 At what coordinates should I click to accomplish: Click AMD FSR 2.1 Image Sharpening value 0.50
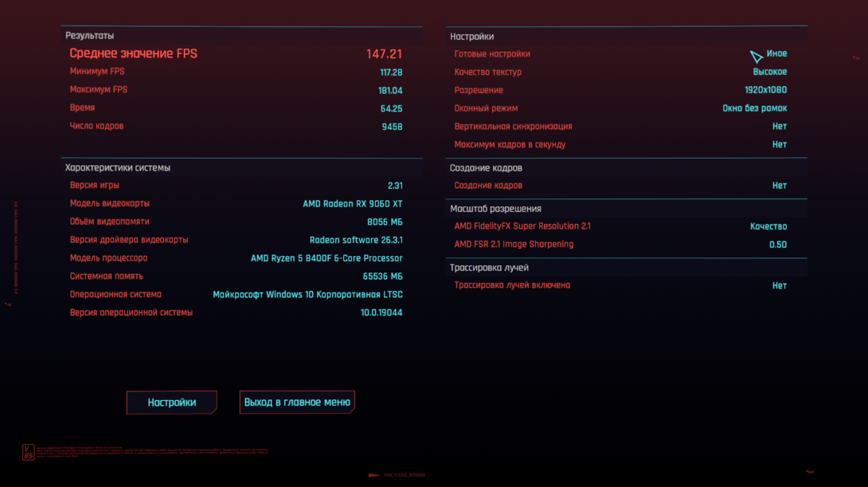click(x=778, y=245)
